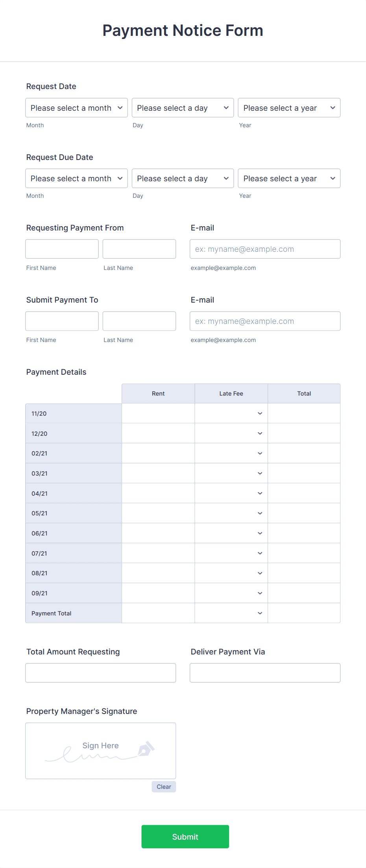Select the Requesting Payment From E-mail field
Image resolution: width=366 pixels, height=868 pixels.
264,249
